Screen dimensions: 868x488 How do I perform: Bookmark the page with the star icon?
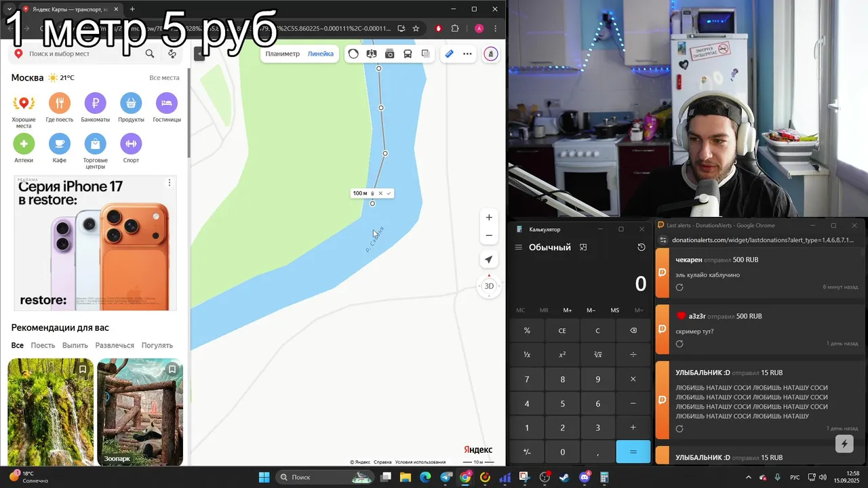[416, 28]
